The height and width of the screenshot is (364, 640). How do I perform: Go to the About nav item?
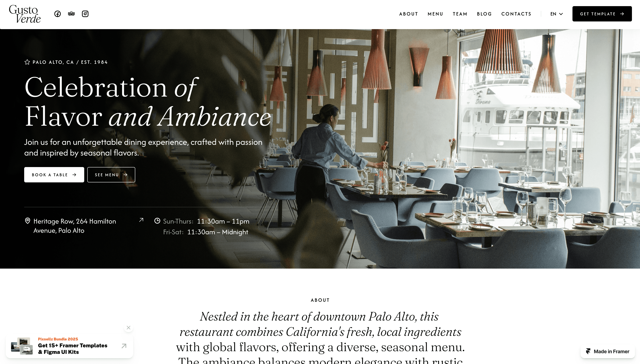(408, 14)
